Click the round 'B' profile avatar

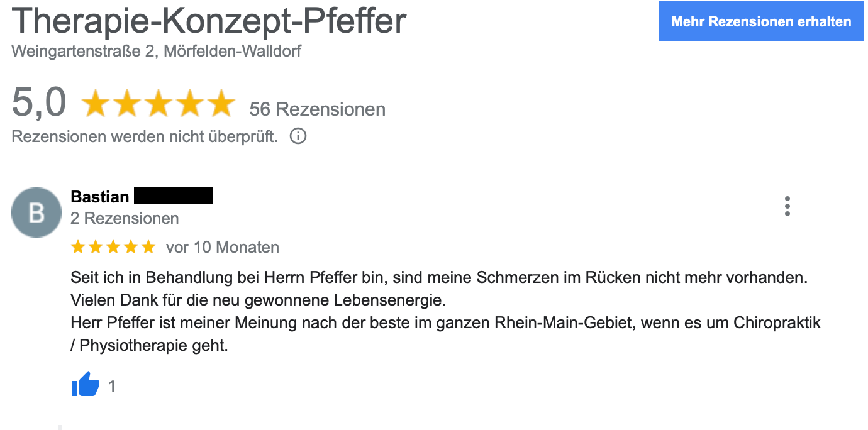point(36,212)
